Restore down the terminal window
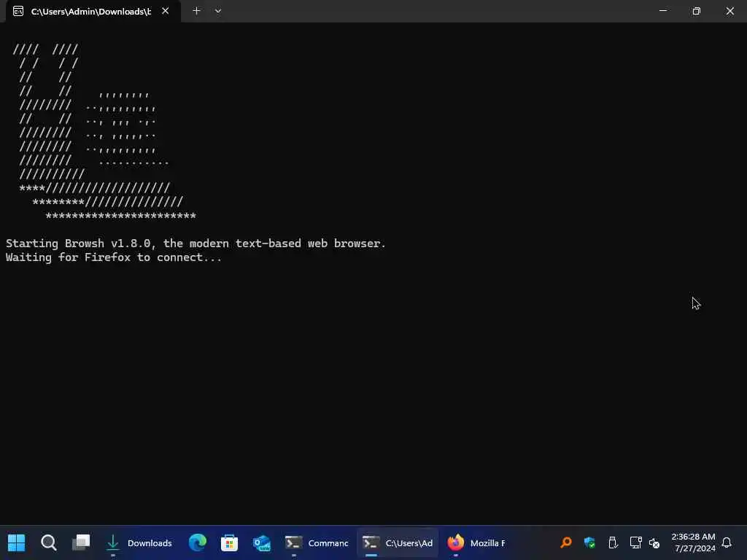Image resolution: width=747 pixels, height=560 pixels. pyautogui.click(x=697, y=10)
